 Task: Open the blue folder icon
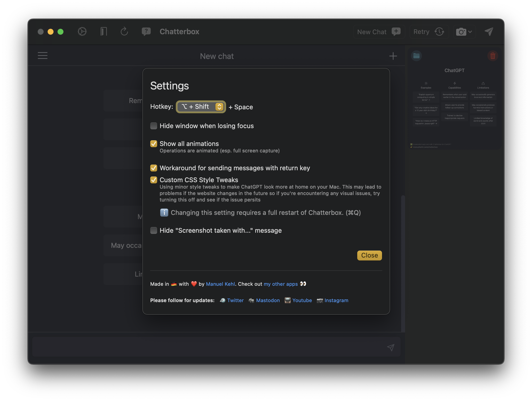coord(416,56)
